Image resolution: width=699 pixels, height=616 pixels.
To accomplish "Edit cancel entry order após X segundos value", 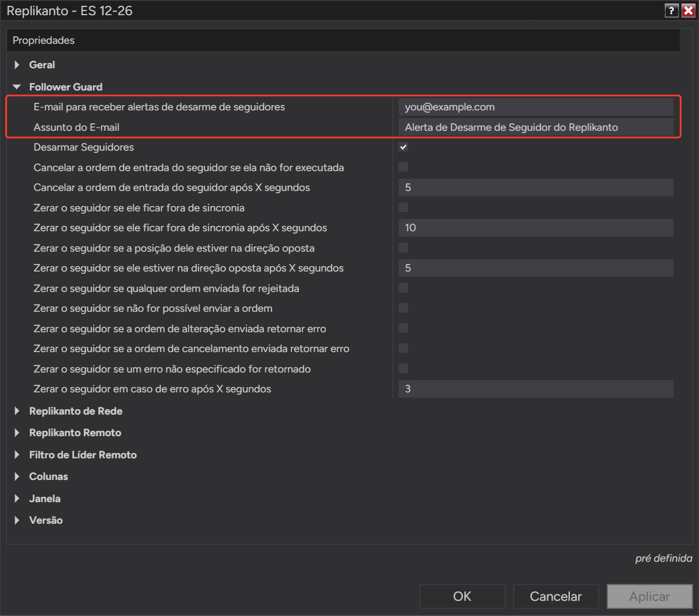I will pyautogui.click(x=536, y=187).
